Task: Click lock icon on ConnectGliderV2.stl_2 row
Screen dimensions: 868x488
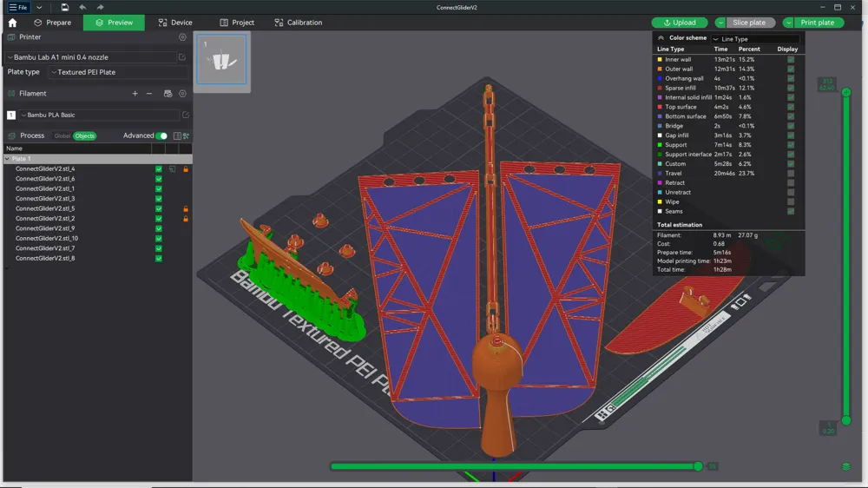Action: point(186,219)
